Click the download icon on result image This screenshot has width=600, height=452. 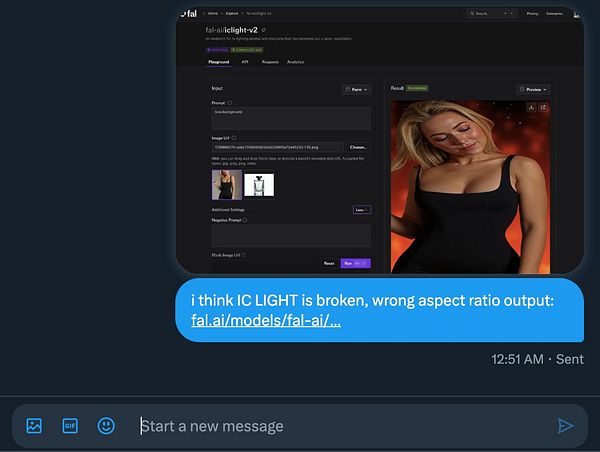click(531, 108)
